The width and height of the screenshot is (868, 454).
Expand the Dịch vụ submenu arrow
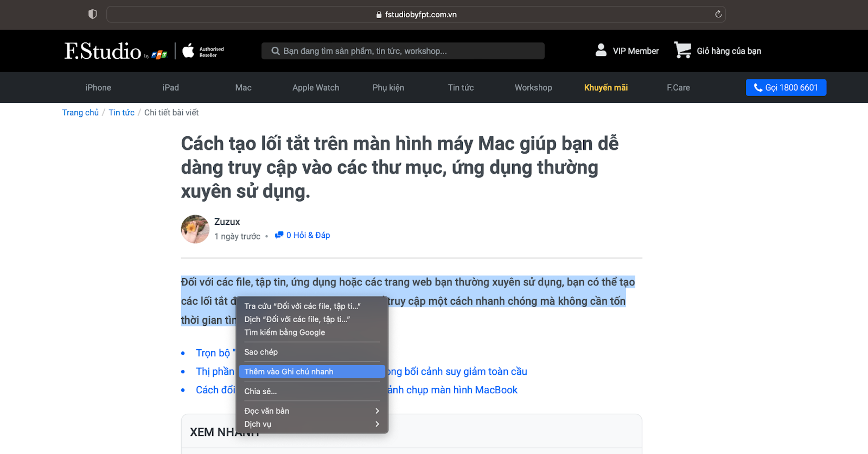[x=377, y=424]
